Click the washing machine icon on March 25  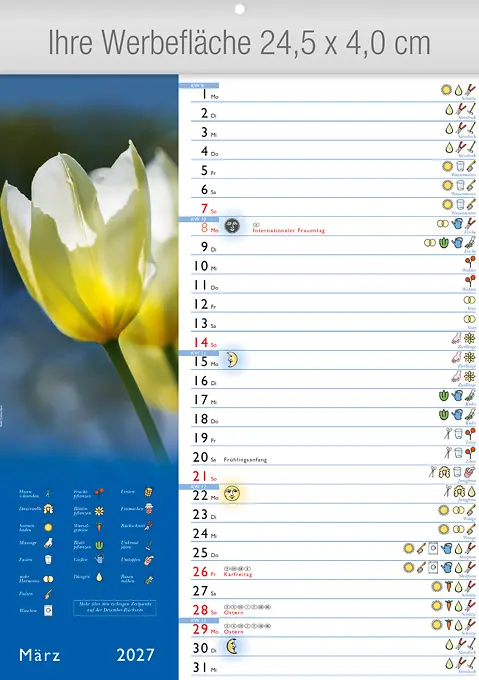click(x=433, y=548)
